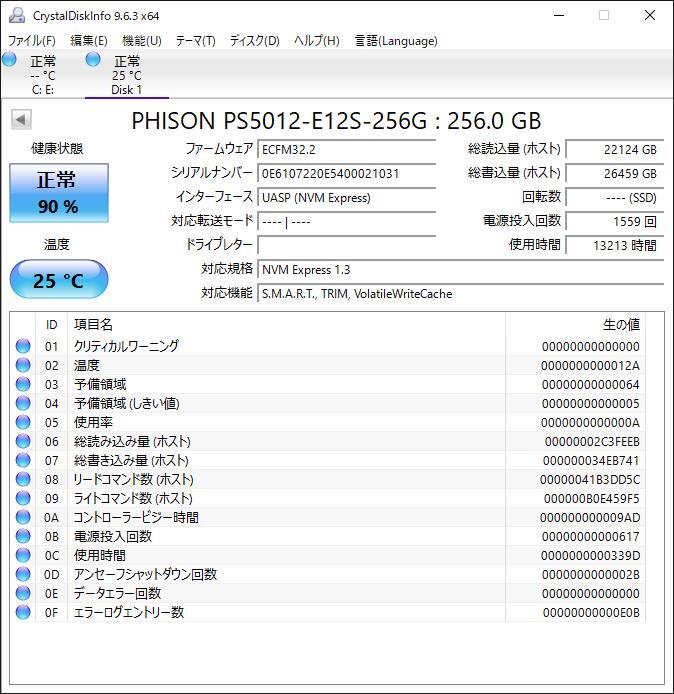Screen dimensions: 674x694
Task: Click the 25 °C temperature button
Action: [x=59, y=279]
